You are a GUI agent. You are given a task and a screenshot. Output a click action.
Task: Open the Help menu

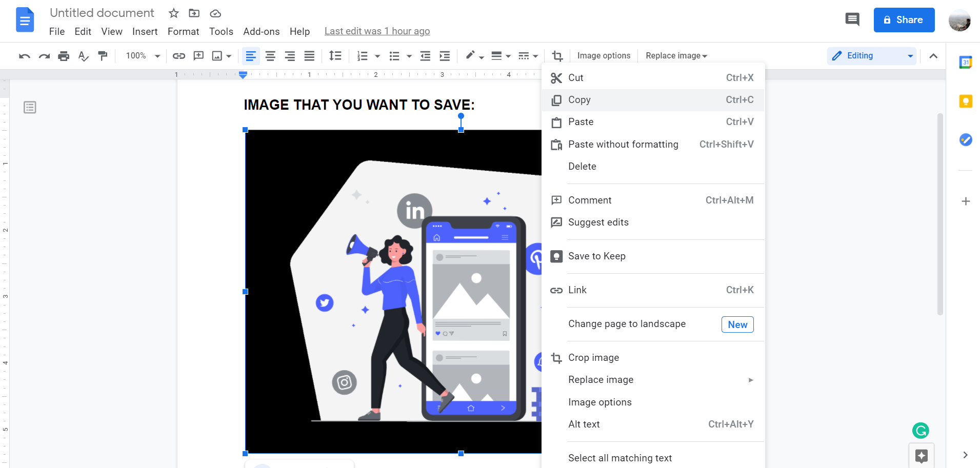pyautogui.click(x=299, y=32)
